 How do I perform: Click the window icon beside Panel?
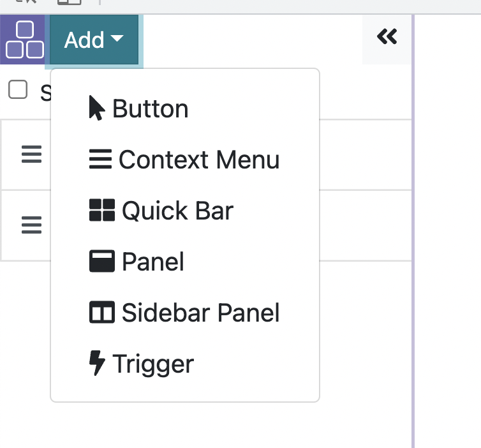tap(102, 262)
